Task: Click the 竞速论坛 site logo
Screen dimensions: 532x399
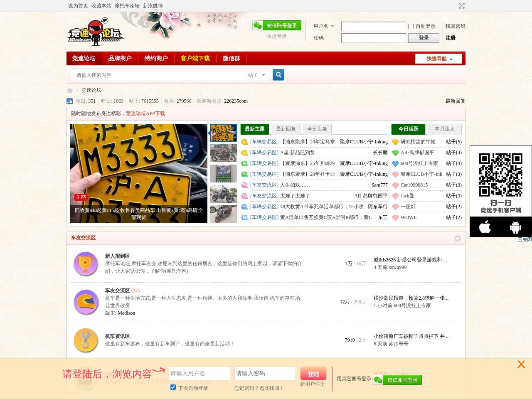Action: (96, 32)
